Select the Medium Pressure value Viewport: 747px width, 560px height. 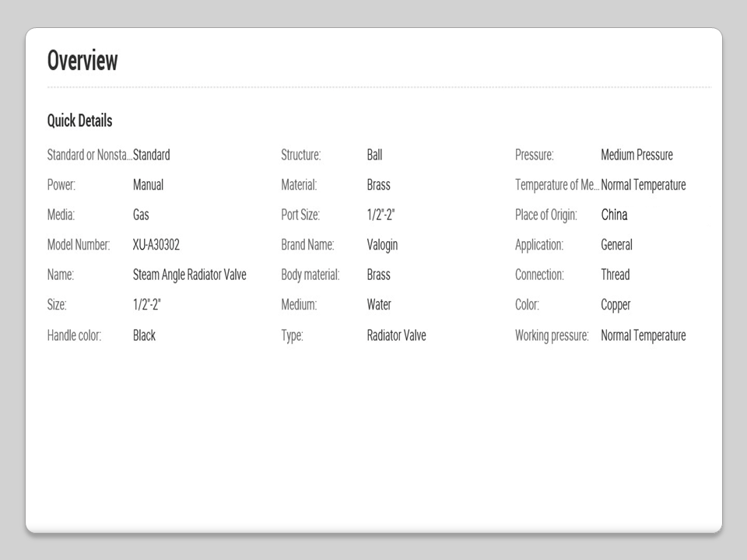point(637,155)
